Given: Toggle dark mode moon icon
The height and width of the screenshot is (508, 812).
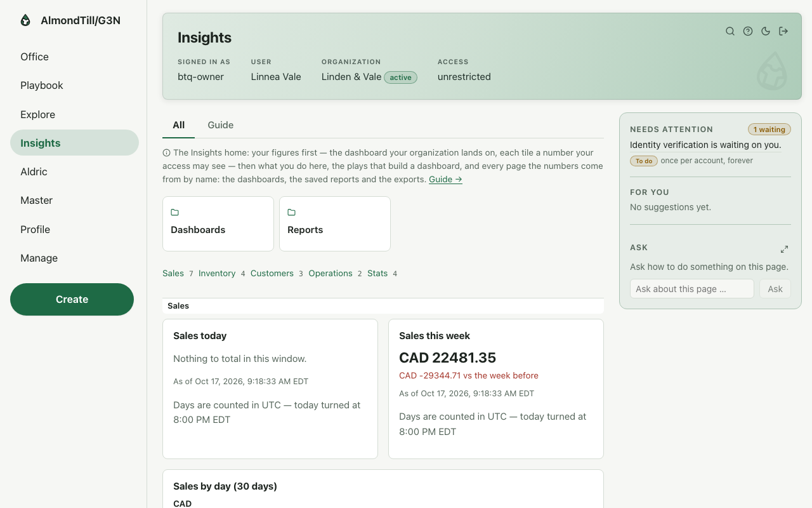Looking at the screenshot, I should click(766, 31).
